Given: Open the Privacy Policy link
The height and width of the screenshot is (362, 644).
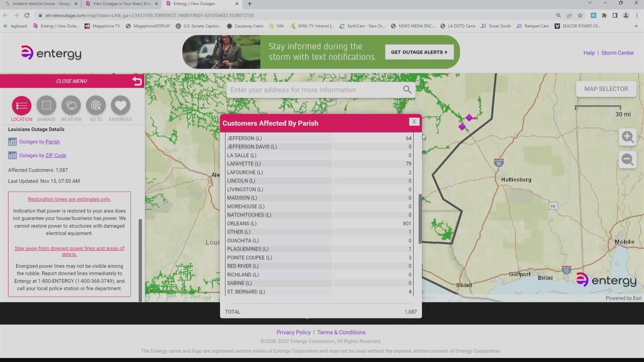Looking at the screenshot, I should pos(293,332).
